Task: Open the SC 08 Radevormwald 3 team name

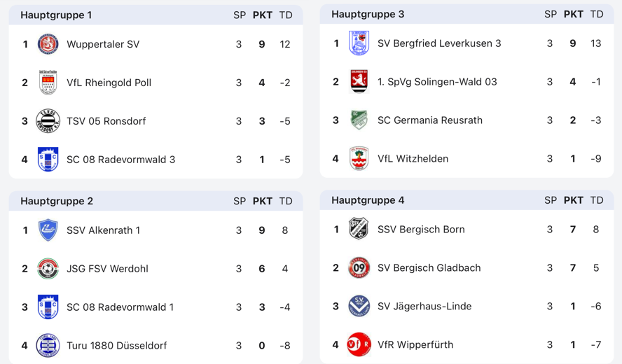Action: click(120, 160)
